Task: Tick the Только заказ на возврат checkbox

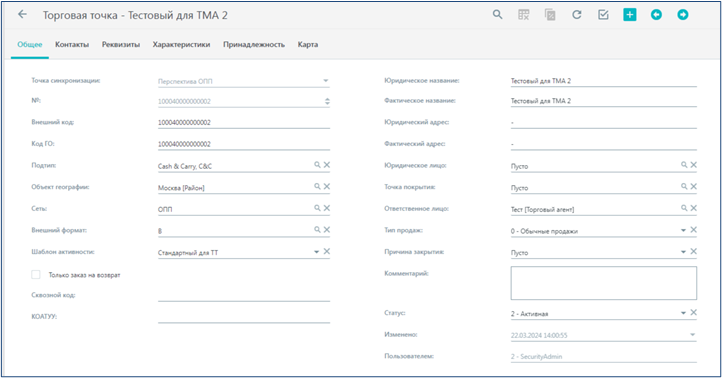Action: click(35, 274)
